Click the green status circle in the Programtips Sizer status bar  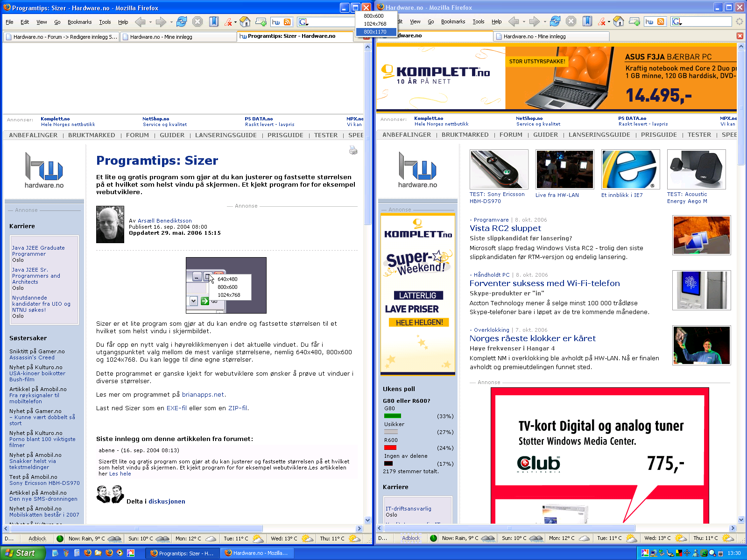60,538
